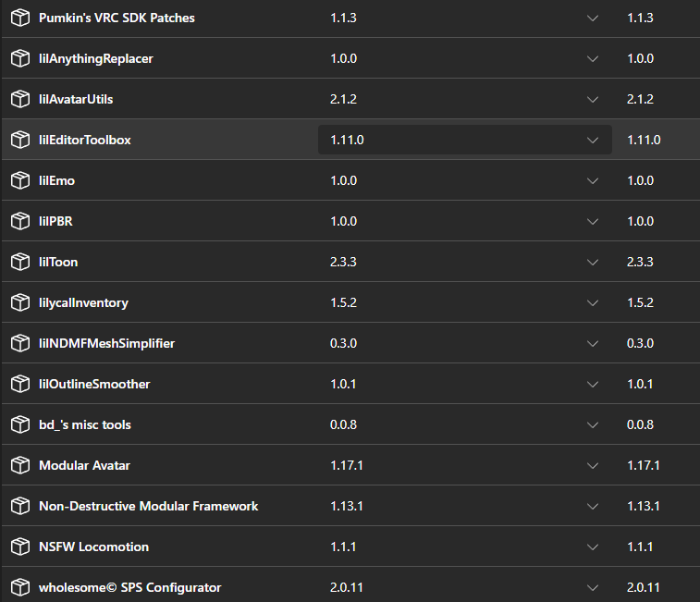Click latest version 1.5.2 for lilycalInventory
700x602 pixels.
click(640, 302)
